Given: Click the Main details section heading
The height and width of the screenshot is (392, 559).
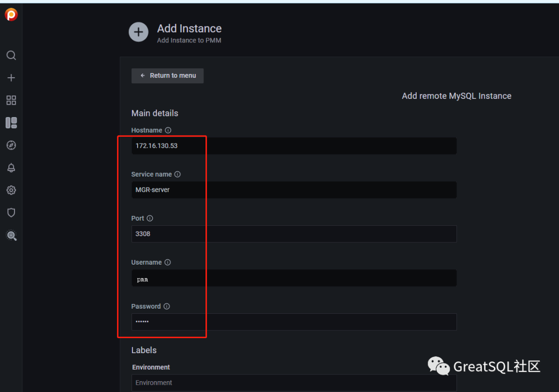Looking at the screenshot, I should pyautogui.click(x=155, y=113).
